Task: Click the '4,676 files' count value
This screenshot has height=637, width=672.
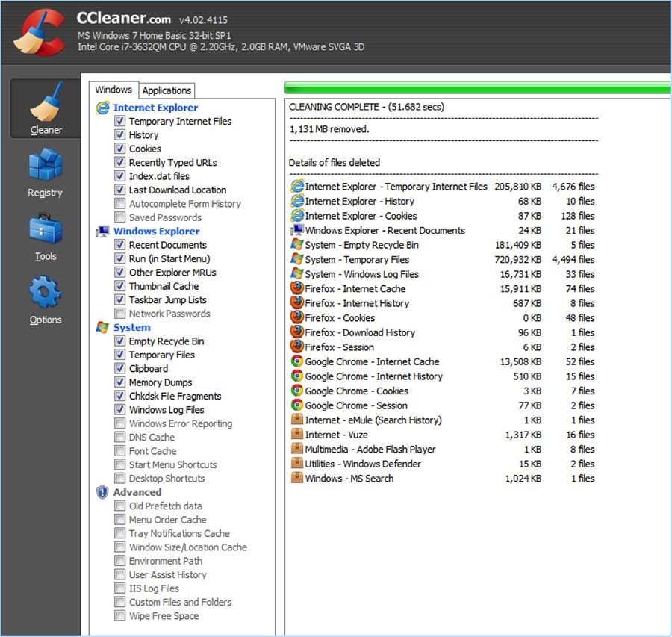Action: [573, 187]
